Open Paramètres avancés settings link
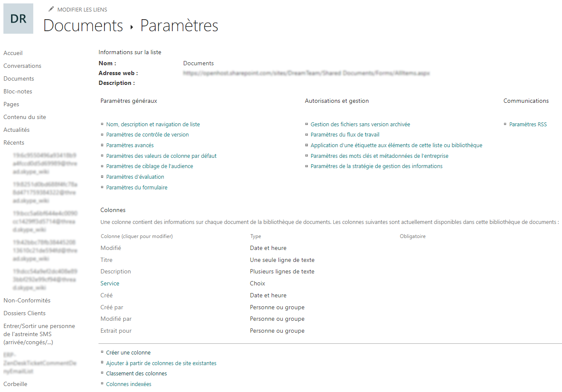Screen dimensions: 562x392 (x=130, y=145)
